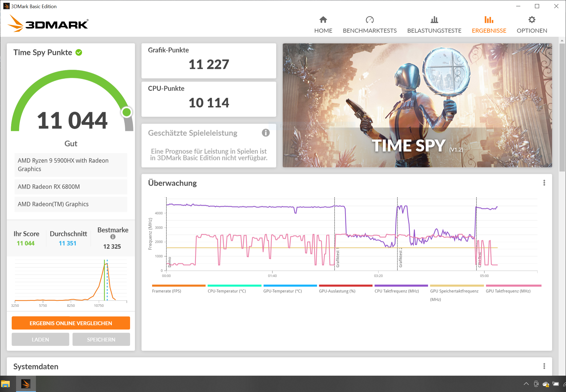The height and width of the screenshot is (392, 566).
Task: Click the green checkmark beside Time Spy Punkte
Action: coord(79,53)
